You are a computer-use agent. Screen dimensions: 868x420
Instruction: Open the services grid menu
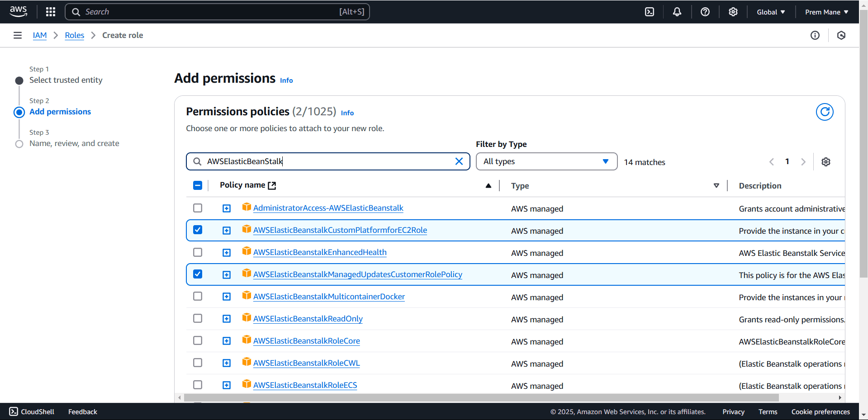point(51,12)
